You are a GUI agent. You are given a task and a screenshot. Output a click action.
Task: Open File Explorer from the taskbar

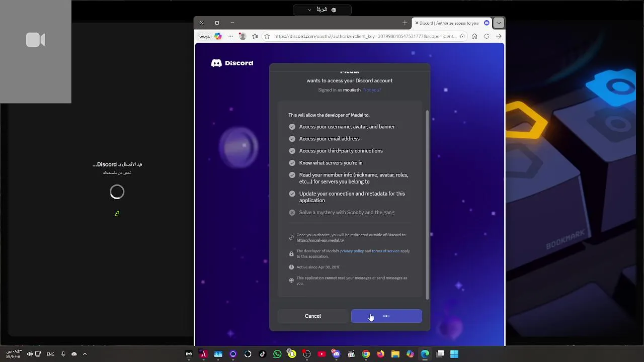click(x=395, y=354)
